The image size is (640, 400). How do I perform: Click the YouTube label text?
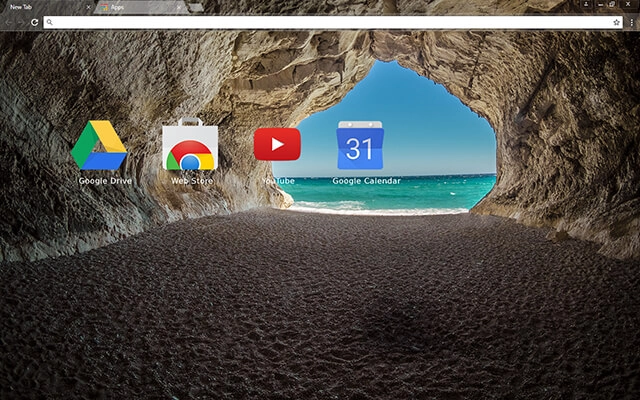(x=278, y=181)
